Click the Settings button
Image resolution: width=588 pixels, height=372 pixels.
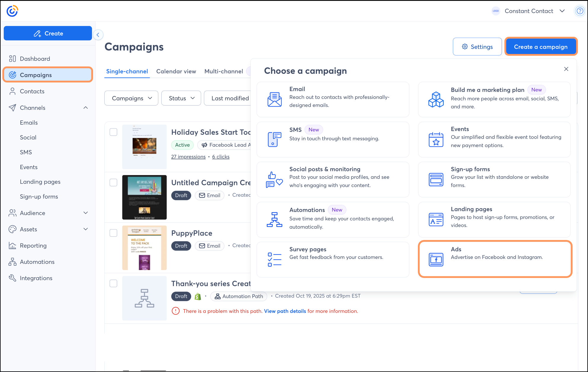tap(477, 47)
